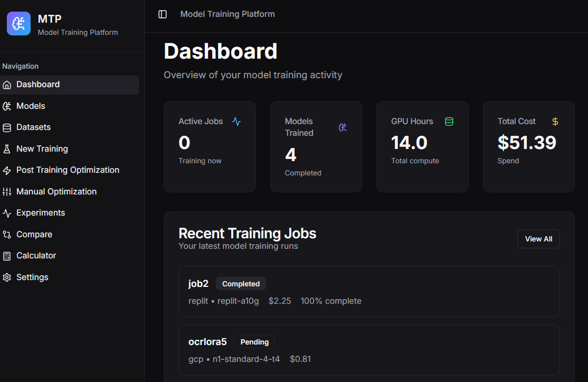Click the View All button
This screenshot has height=382, width=588.
point(538,239)
